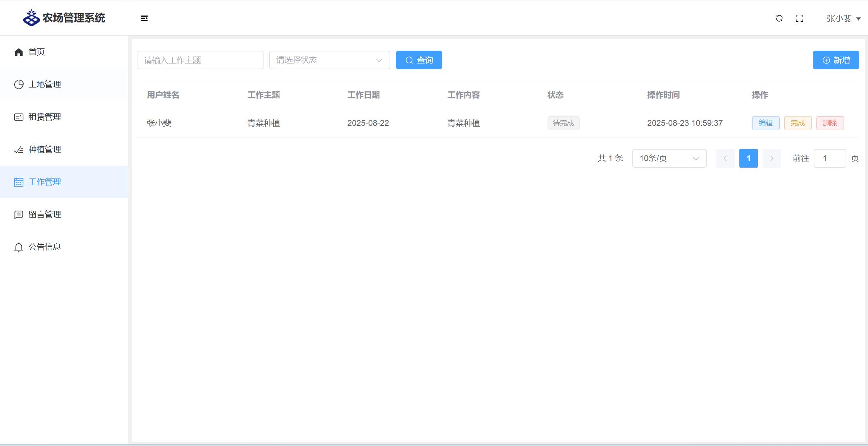Expand the 10条/页 page size selector

pyautogui.click(x=669, y=158)
